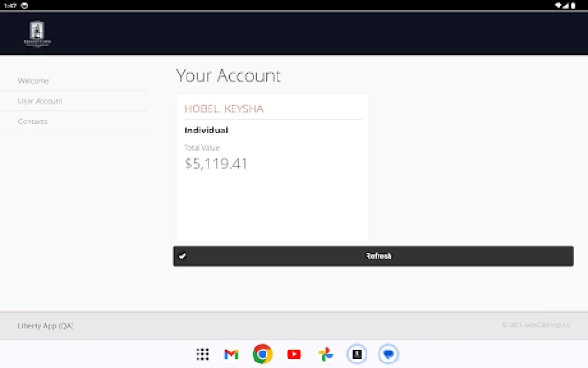Open the HOBEL, KEYSHA account link
The height and width of the screenshot is (368, 588).
coord(223,109)
